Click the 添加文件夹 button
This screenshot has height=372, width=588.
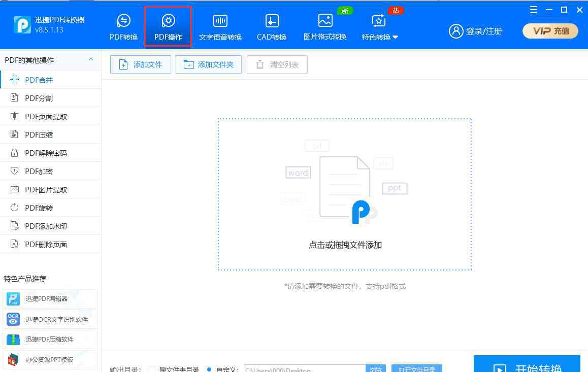click(209, 64)
